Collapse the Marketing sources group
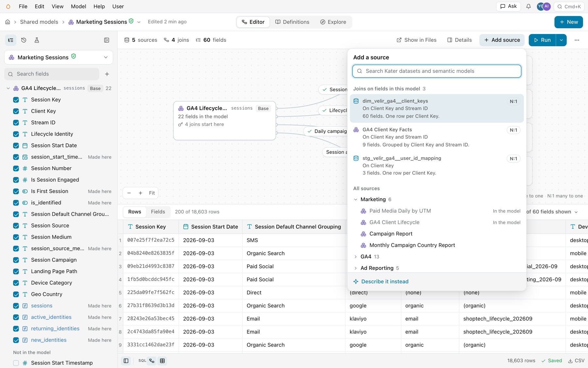Image resolution: width=588 pixels, height=368 pixels. (x=356, y=200)
